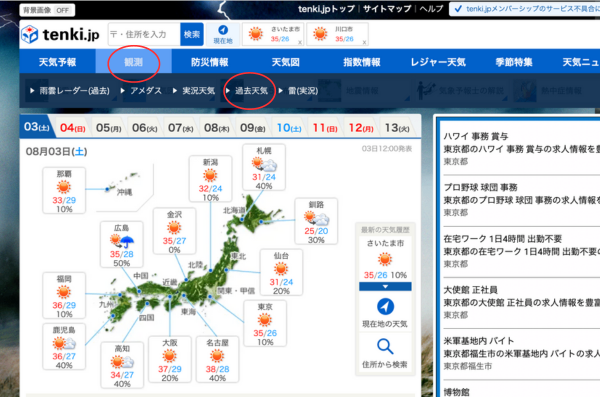Image resolution: width=600 pixels, height=400 pixels.
Task: Switch to the 12(月) date tab
Action: (361, 127)
